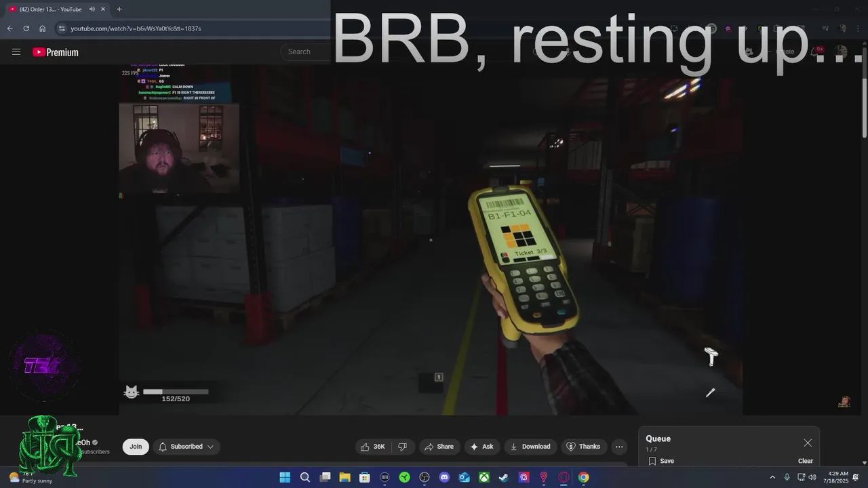Like the video with 36K likes
Screen dimensions: 868x488
[x=372, y=447]
